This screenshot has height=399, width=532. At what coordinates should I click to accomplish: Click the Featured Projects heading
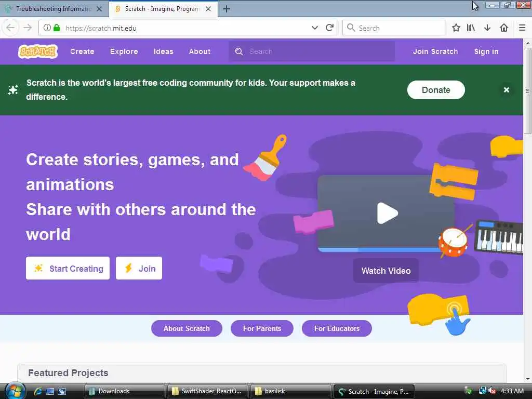pos(68,373)
